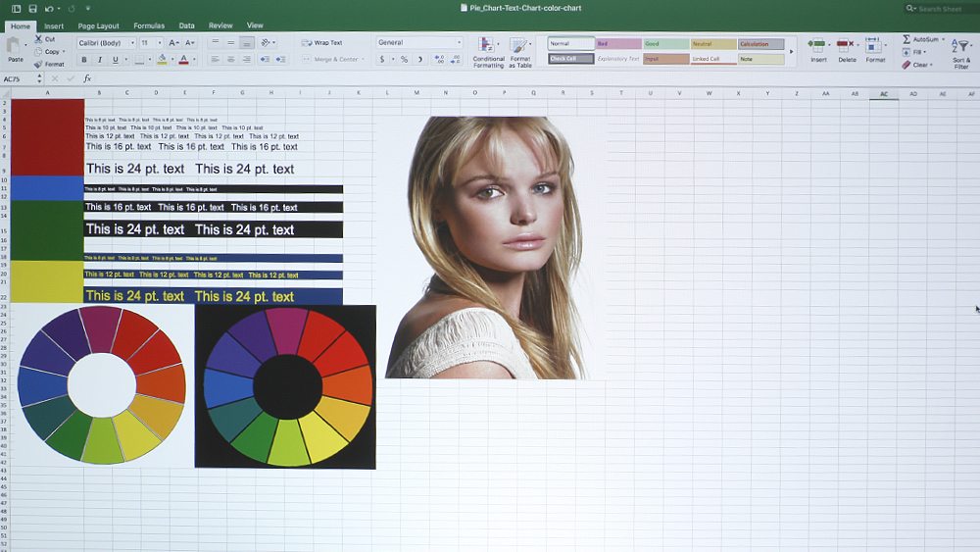Viewport: 980px width, 552px height.
Task: Decrease font size with the smaller A icon
Action: point(190,42)
